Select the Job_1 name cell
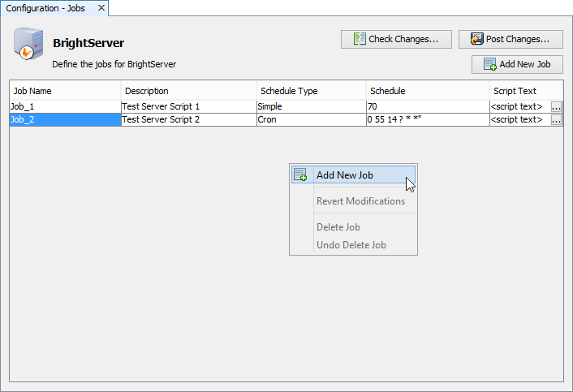 point(65,107)
